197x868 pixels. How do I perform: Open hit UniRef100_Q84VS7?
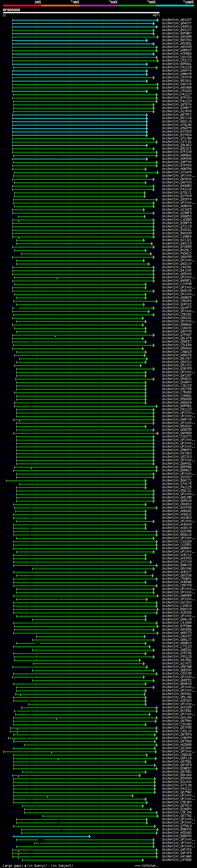[x=177, y=23]
